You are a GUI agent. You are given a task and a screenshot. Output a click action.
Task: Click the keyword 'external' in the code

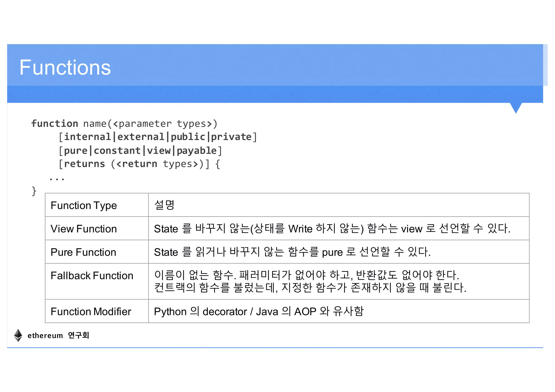coord(141,137)
